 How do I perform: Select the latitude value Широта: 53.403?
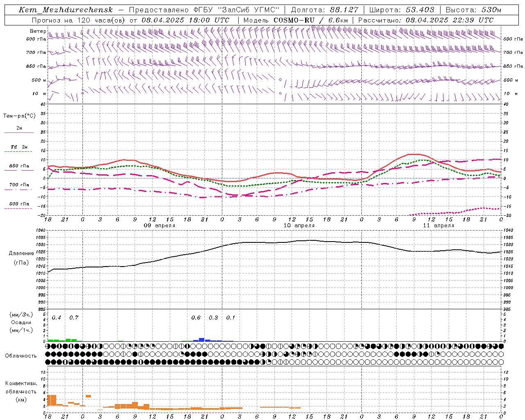click(402, 10)
